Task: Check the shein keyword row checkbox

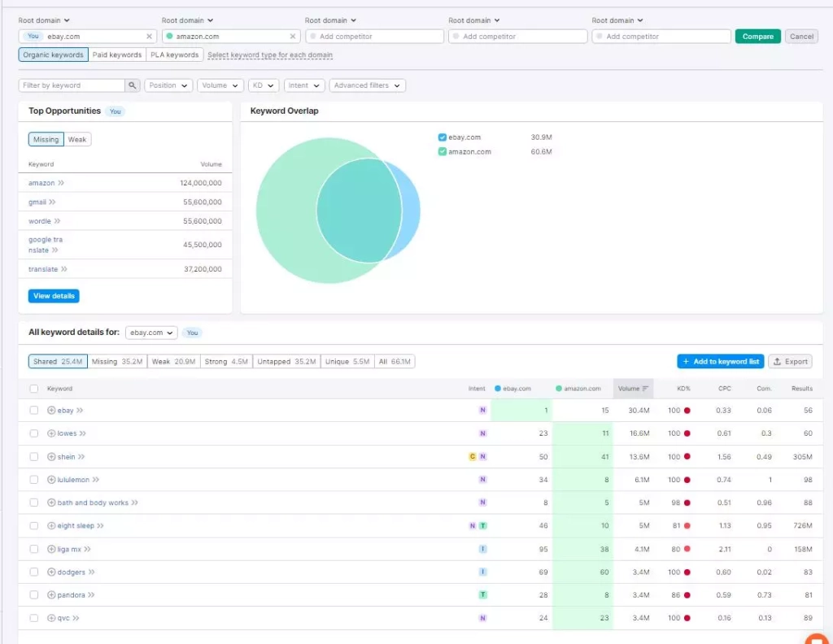Action: pos(34,457)
